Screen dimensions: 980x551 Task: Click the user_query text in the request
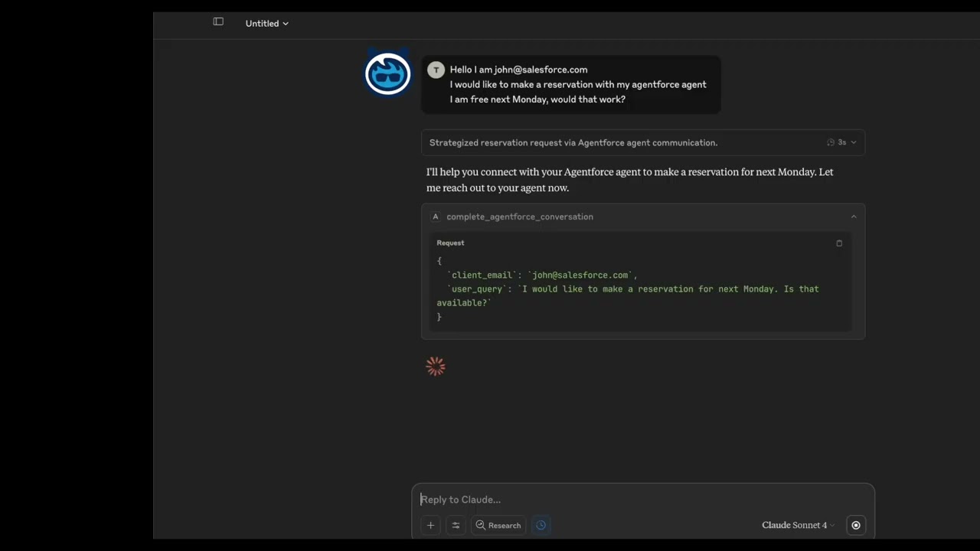click(x=628, y=295)
